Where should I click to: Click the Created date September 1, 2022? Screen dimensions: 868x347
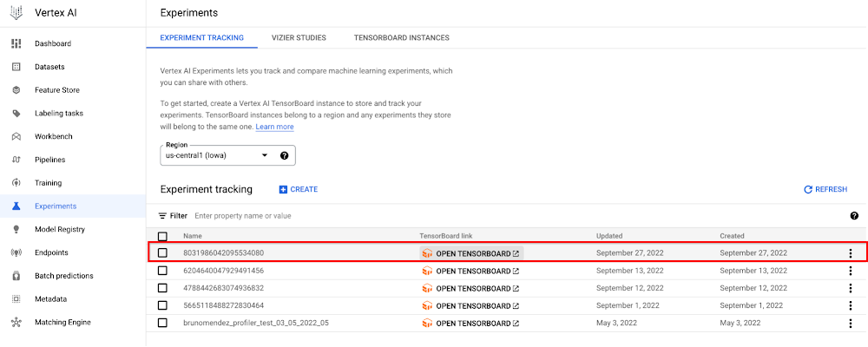751,305
